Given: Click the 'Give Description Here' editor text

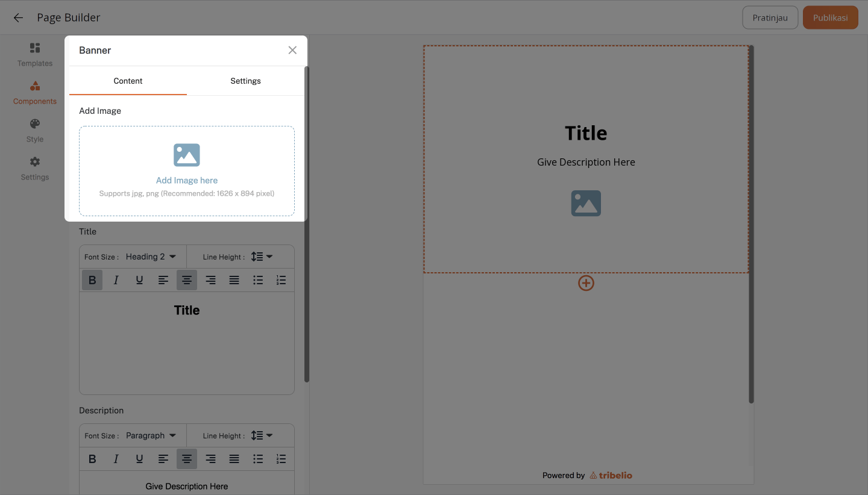Looking at the screenshot, I should (187, 487).
